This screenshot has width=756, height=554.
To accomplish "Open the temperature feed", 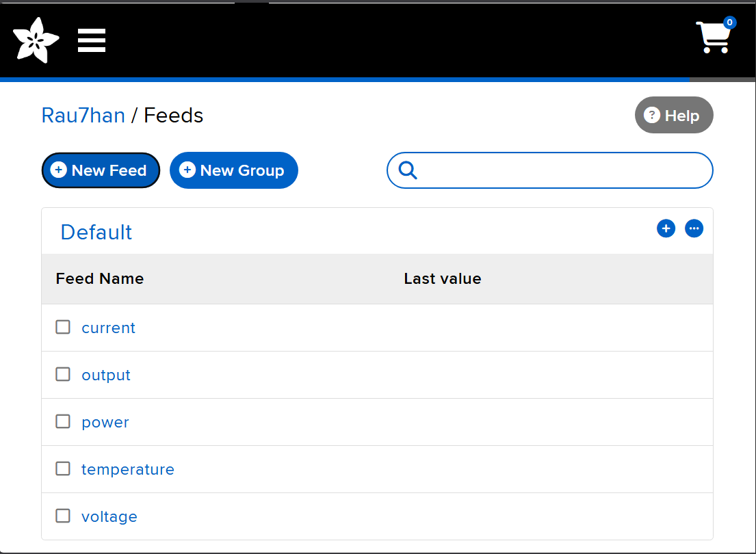I will point(128,470).
